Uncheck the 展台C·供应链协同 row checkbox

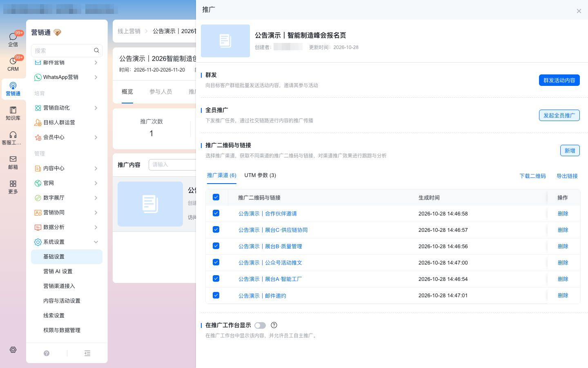point(216,229)
